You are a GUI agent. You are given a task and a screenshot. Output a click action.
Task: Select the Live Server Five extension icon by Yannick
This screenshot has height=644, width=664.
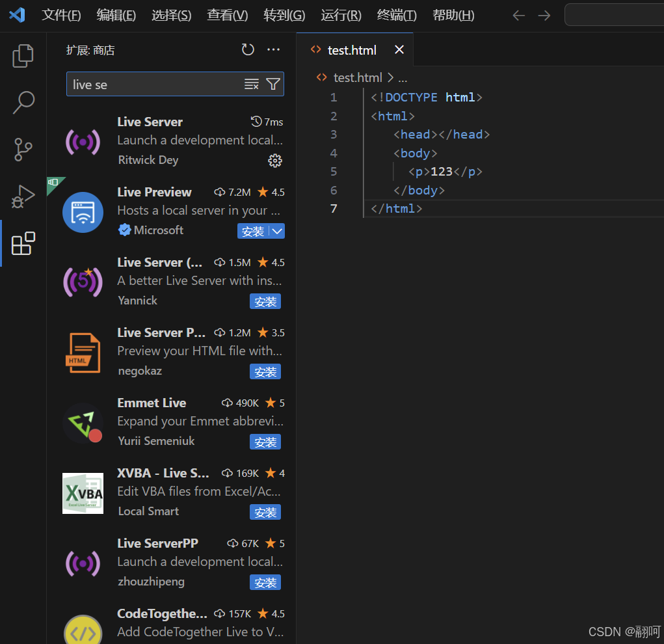tap(83, 282)
